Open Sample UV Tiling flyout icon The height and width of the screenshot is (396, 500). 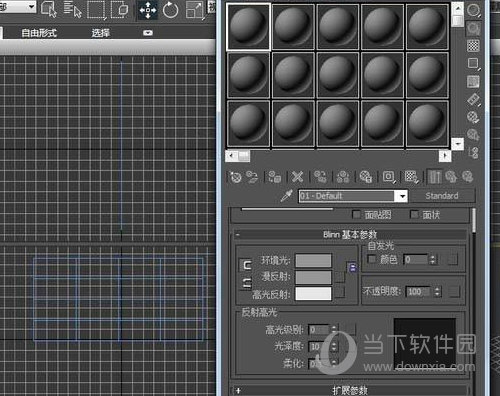473,64
